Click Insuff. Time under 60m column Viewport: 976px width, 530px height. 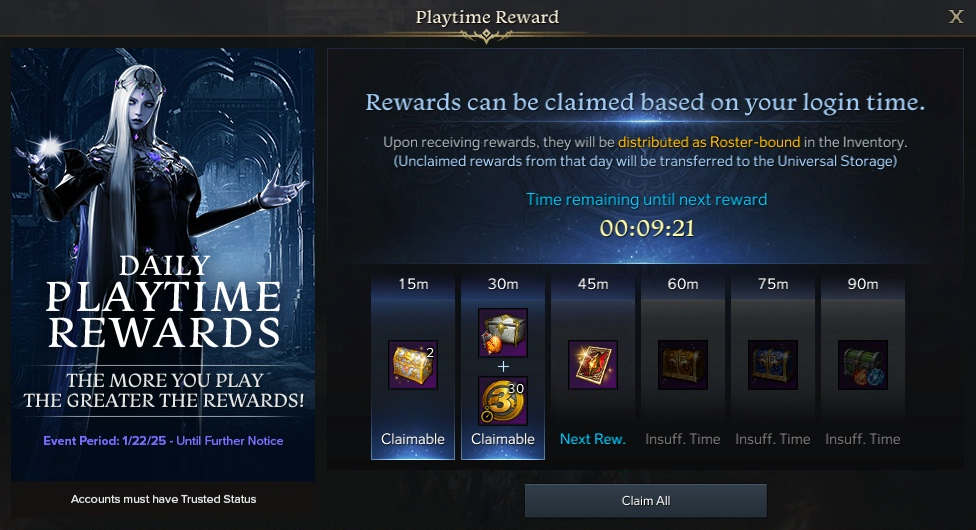[683, 439]
